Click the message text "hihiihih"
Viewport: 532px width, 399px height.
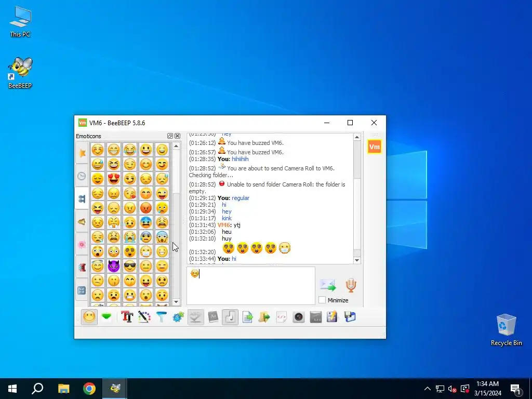(x=240, y=159)
